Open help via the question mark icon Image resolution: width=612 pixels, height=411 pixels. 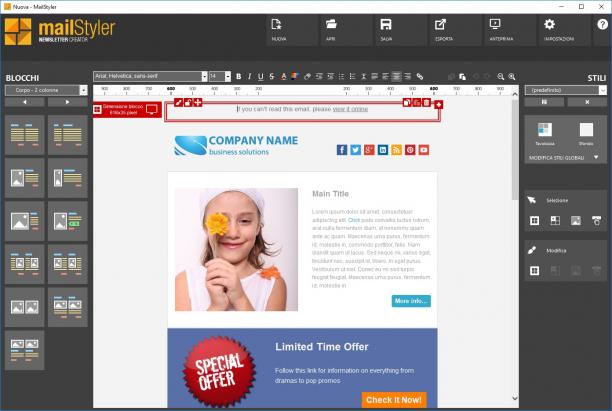point(602,24)
